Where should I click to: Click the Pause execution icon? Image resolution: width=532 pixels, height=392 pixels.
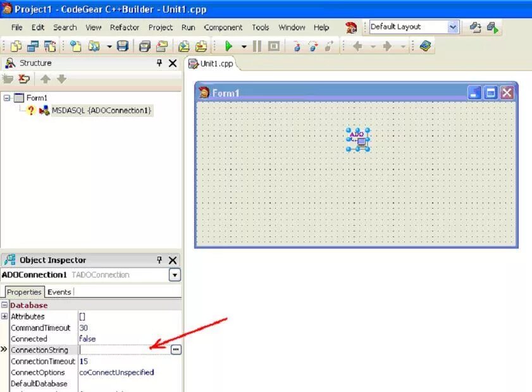click(x=257, y=46)
